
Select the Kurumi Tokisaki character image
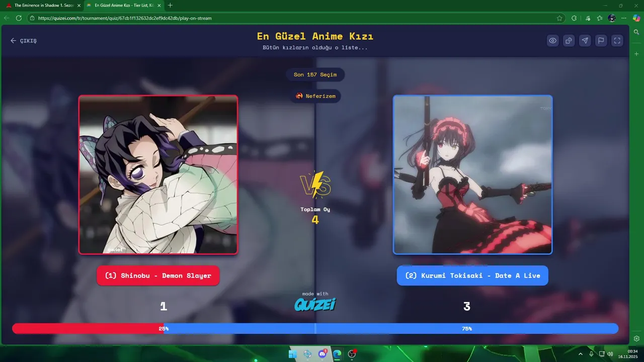472,174
